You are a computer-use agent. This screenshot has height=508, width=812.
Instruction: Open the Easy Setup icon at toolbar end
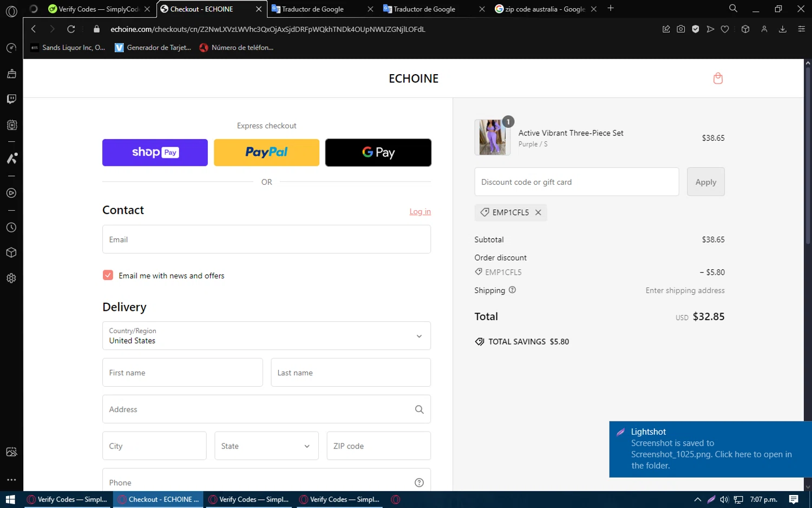[x=802, y=29]
